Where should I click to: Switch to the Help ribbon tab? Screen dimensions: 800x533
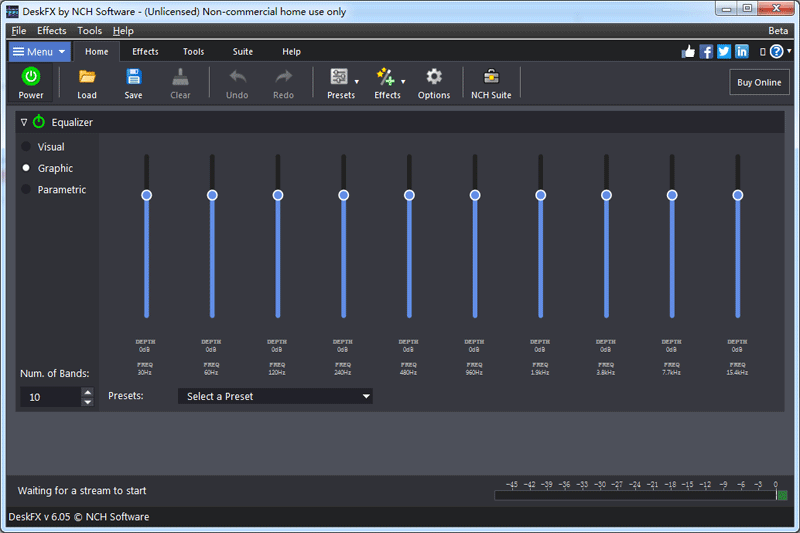tap(291, 52)
